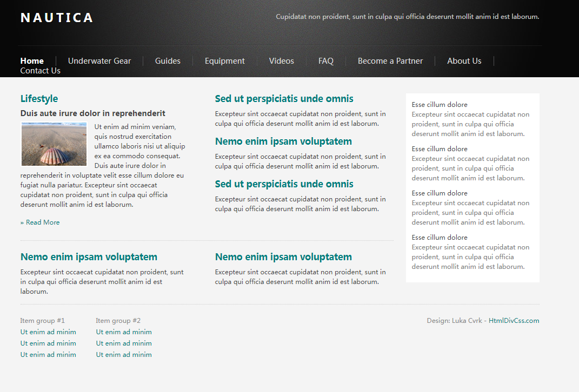Open first 'Sed ut perspiciatis unde omnis' heading
The width and height of the screenshot is (579, 392).
coord(284,99)
